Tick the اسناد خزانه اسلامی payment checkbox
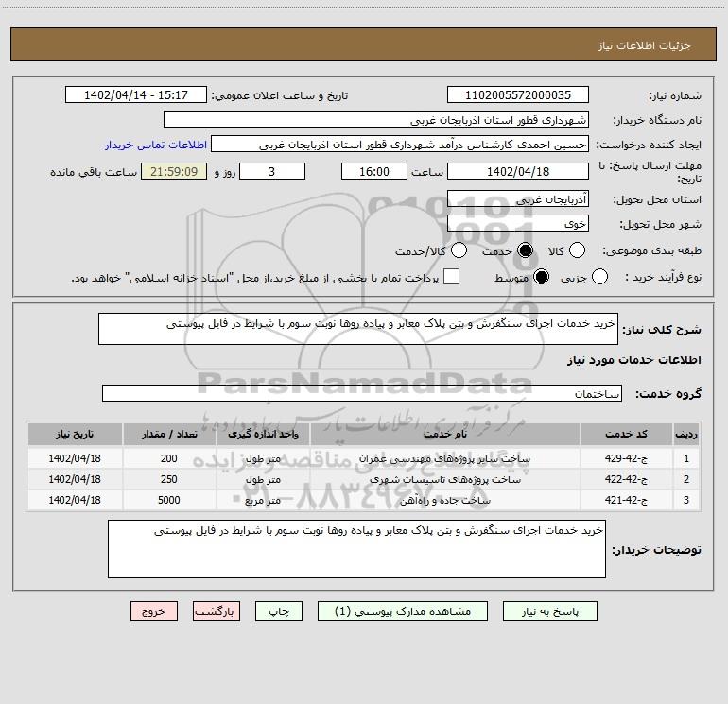Image resolution: width=728 pixels, height=704 pixels. coord(451,277)
